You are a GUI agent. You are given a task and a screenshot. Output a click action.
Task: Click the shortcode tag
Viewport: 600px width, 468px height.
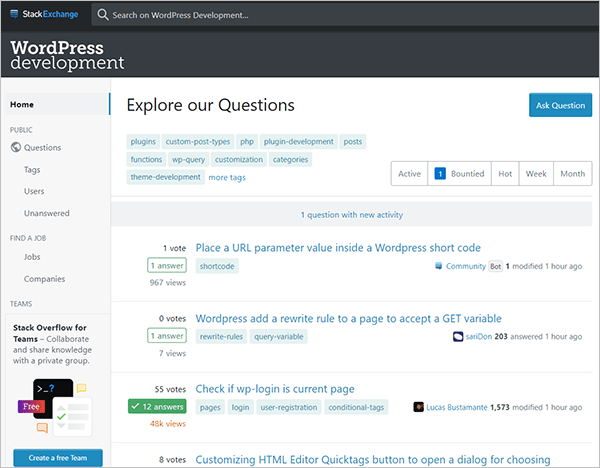click(217, 266)
